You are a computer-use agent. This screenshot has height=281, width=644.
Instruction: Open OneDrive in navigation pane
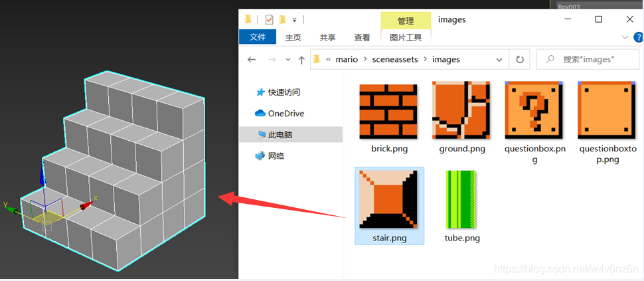[280, 114]
